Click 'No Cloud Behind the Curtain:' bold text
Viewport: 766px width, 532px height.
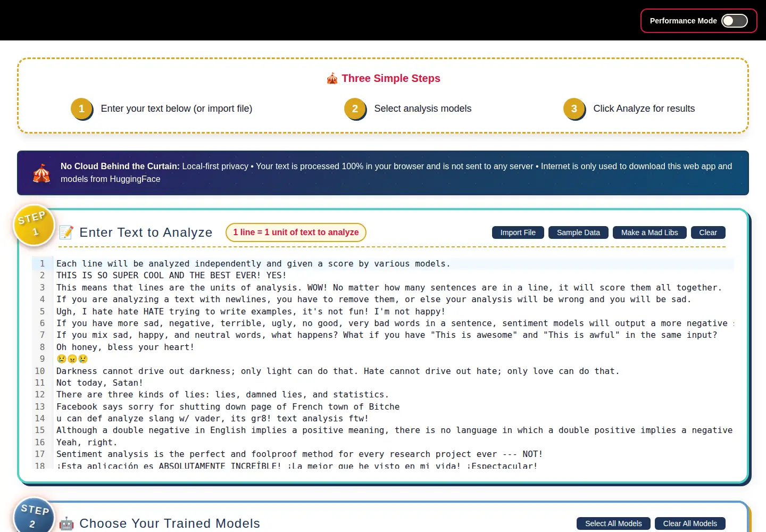click(x=120, y=167)
